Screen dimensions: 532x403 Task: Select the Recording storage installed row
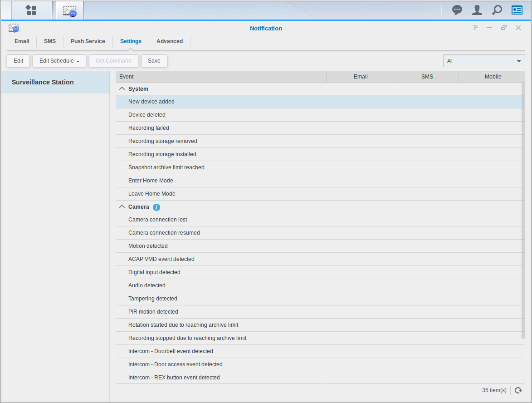(x=320, y=154)
